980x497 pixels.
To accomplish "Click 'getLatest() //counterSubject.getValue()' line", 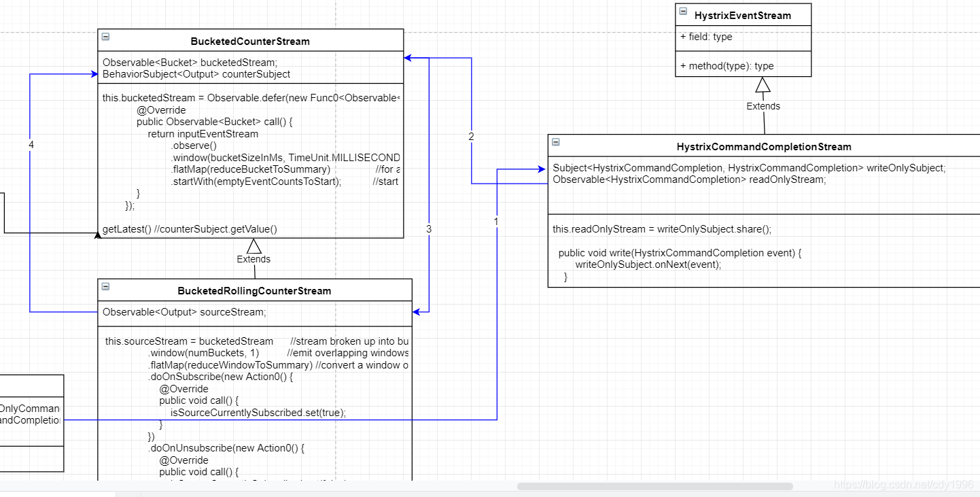I will click(190, 229).
